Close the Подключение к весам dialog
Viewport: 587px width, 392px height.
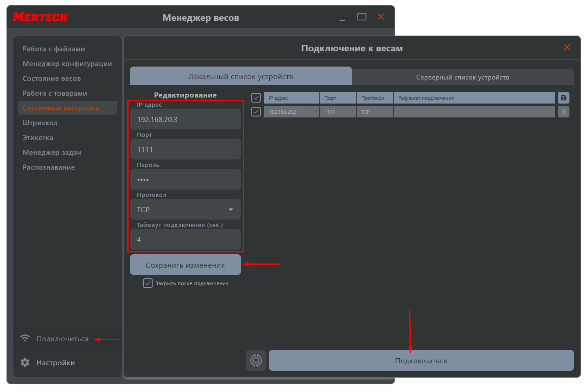tap(567, 47)
